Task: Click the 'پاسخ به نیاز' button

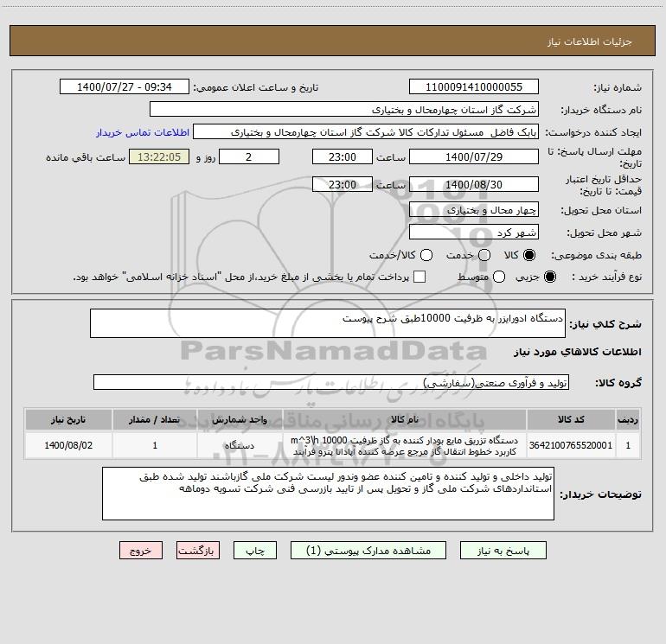Action: tap(503, 550)
